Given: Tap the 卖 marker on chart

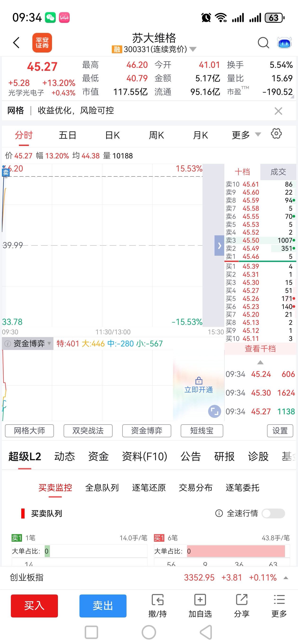Looking at the screenshot, I should 5,173.
